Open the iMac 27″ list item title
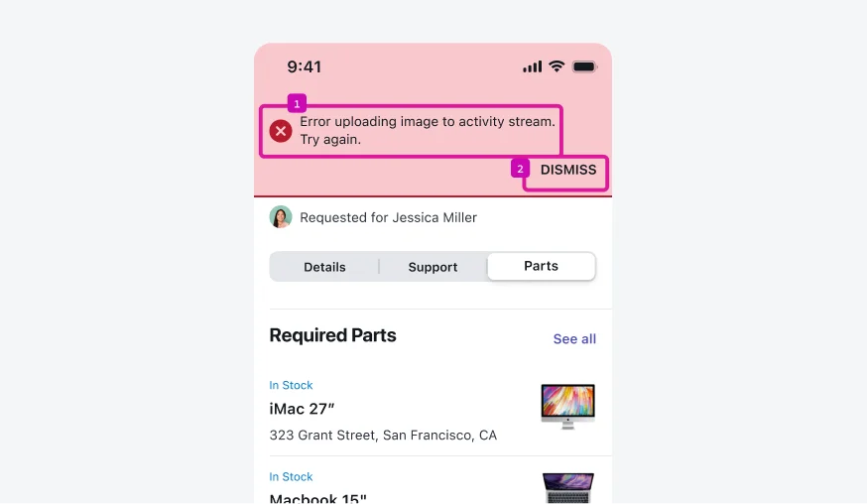The height and width of the screenshot is (504, 867). click(305, 408)
